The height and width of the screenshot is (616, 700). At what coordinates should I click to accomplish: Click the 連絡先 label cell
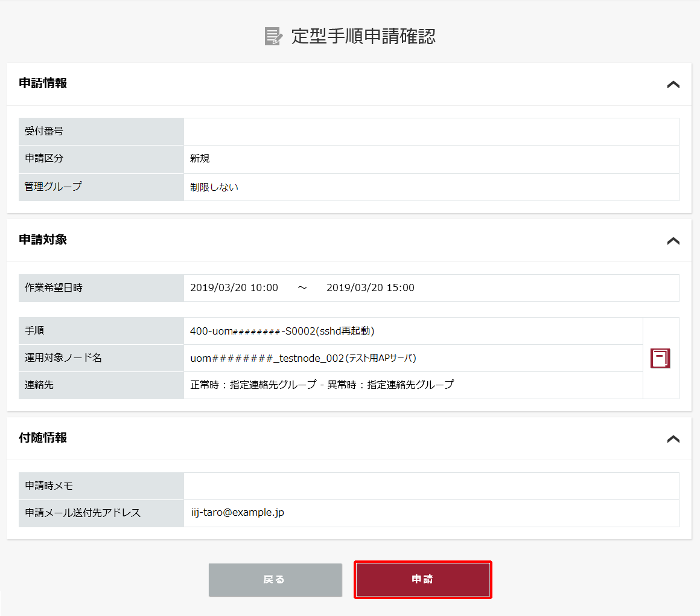point(101,385)
